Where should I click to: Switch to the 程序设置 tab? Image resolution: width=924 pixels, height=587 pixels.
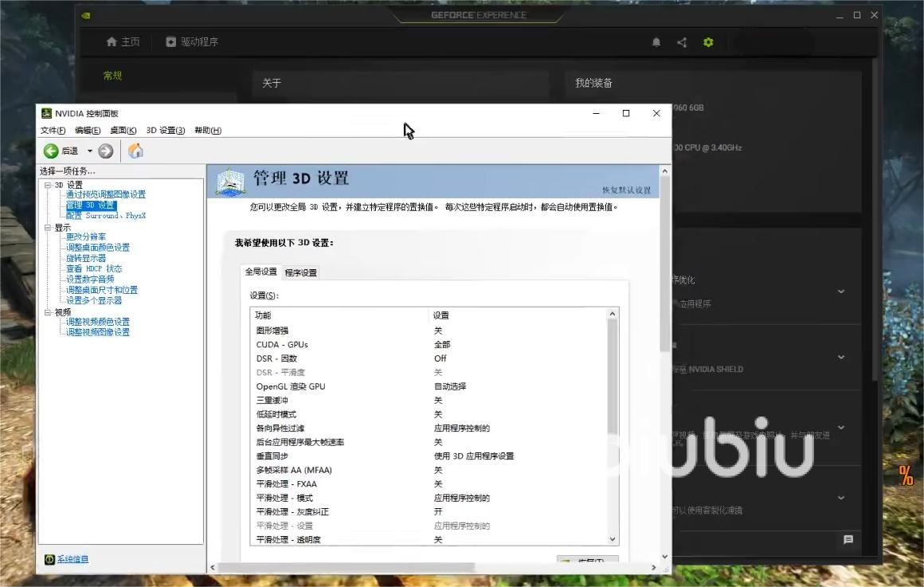(301, 272)
